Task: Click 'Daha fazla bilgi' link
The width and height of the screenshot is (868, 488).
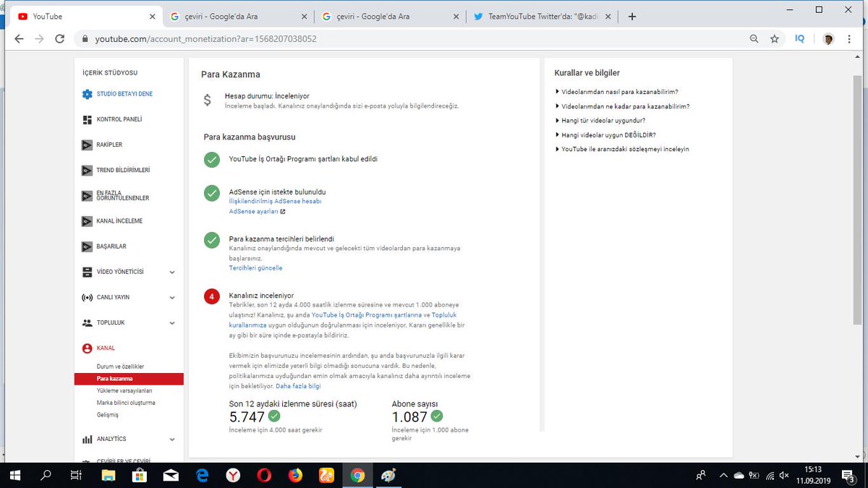Action: tap(298, 387)
